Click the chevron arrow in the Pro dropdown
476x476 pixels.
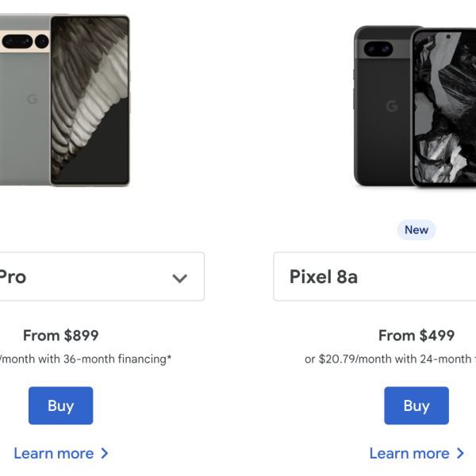click(x=180, y=278)
